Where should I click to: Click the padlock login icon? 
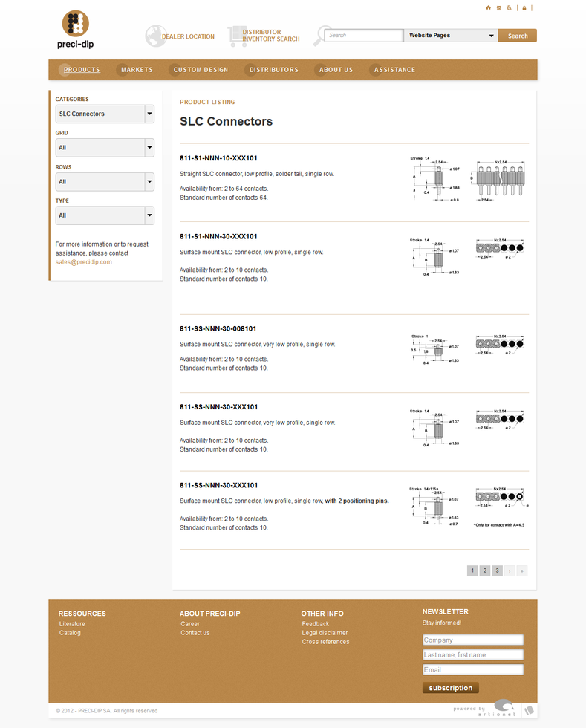pyautogui.click(x=524, y=8)
